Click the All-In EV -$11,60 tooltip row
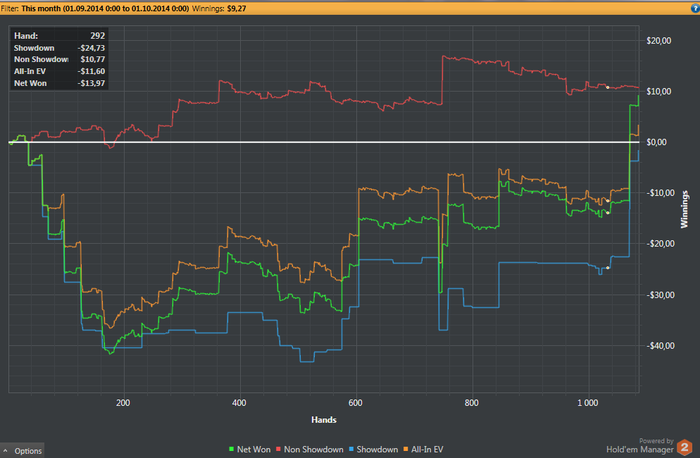700x458 pixels. coord(59,71)
